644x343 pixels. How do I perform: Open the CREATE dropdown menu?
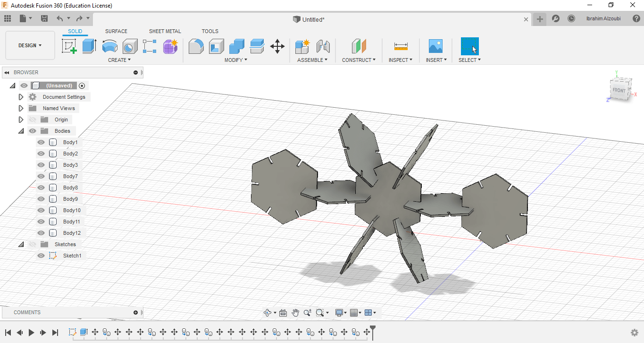pyautogui.click(x=119, y=60)
